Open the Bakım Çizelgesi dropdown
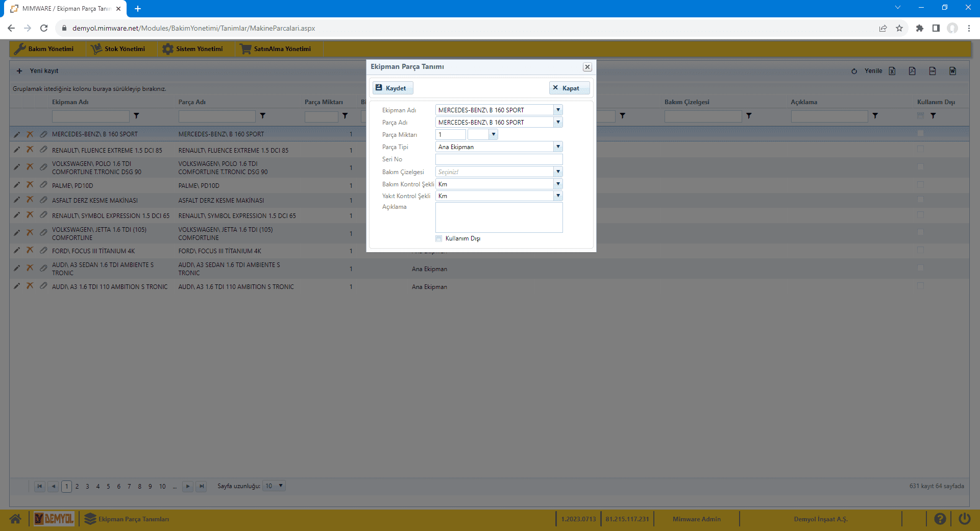The height and width of the screenshot is (531, 980). click(x=558, y=172)
